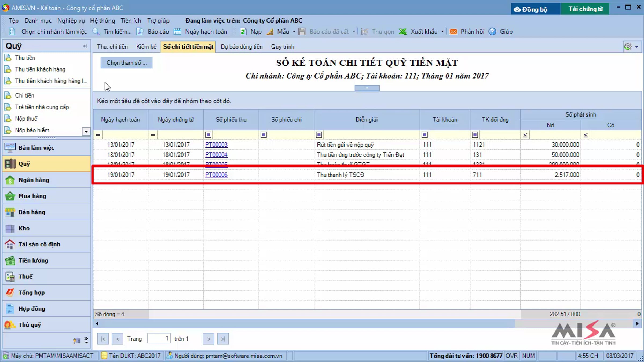Click the Nộp thuế task icon
The height and width of the screenshot is (362, 644).
tap(8, 119)
